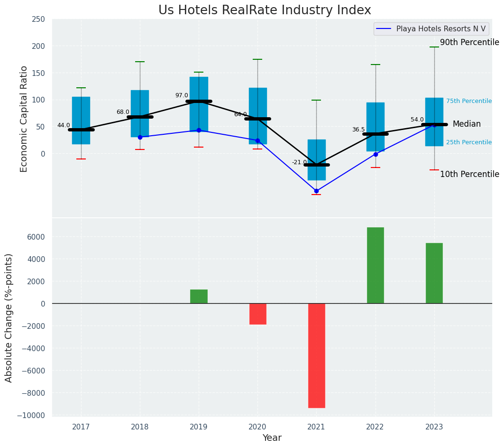The width and height of the screenshot is (504, 447).
Task: Click the blue Playa data point for 2018
Action: 140,137
